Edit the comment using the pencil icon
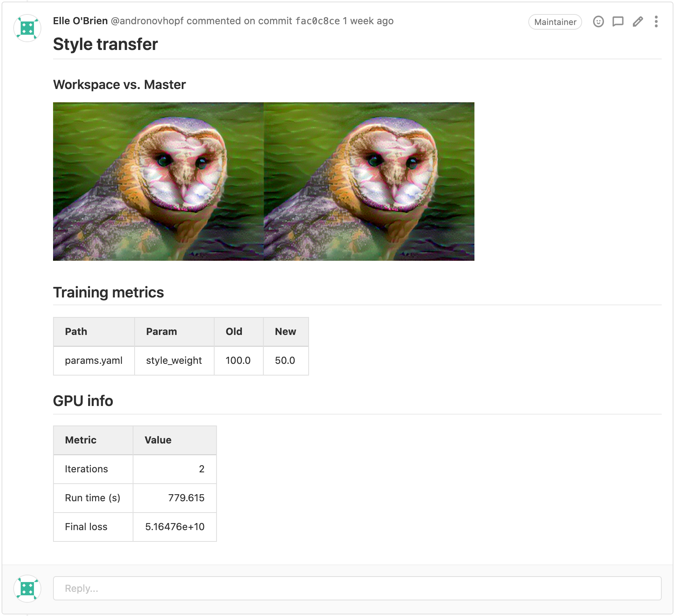The height and width of the screenshot is (616, 675). 638,22
